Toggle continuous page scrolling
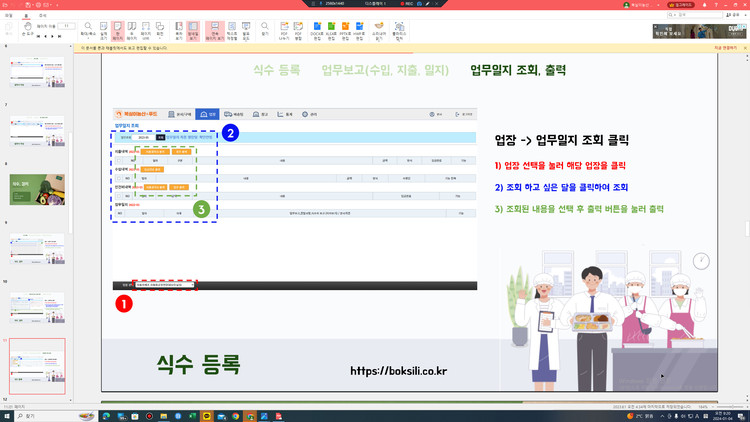The image size is (750, 422). (x=215, y=31)
